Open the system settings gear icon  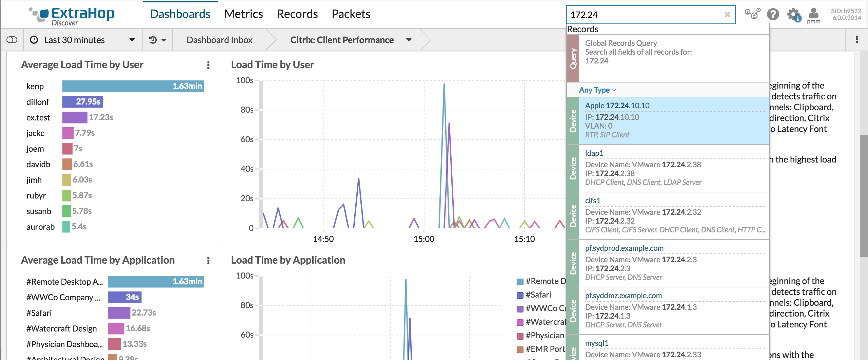793,15
